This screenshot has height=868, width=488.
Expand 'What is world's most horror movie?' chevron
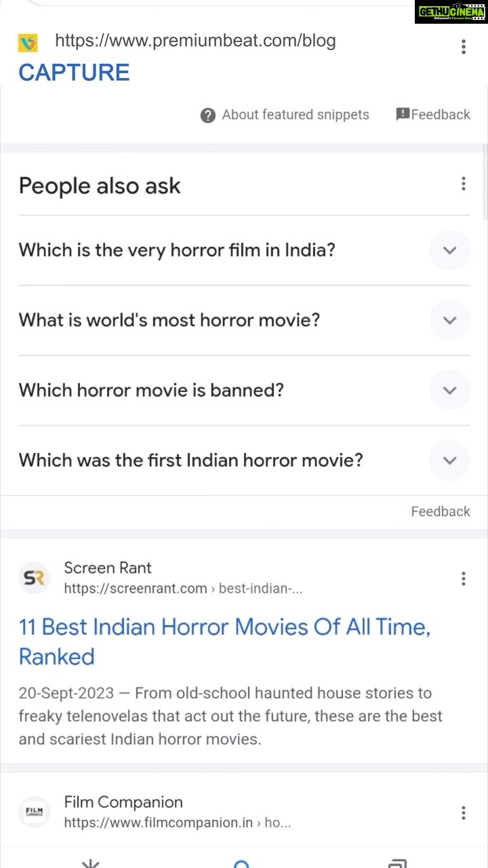449,320
